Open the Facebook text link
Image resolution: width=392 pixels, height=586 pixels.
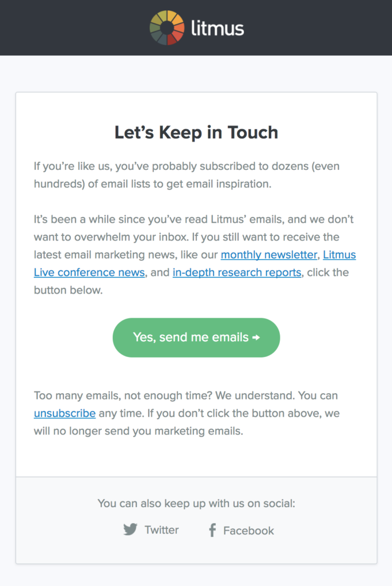(x=248, y=530)
